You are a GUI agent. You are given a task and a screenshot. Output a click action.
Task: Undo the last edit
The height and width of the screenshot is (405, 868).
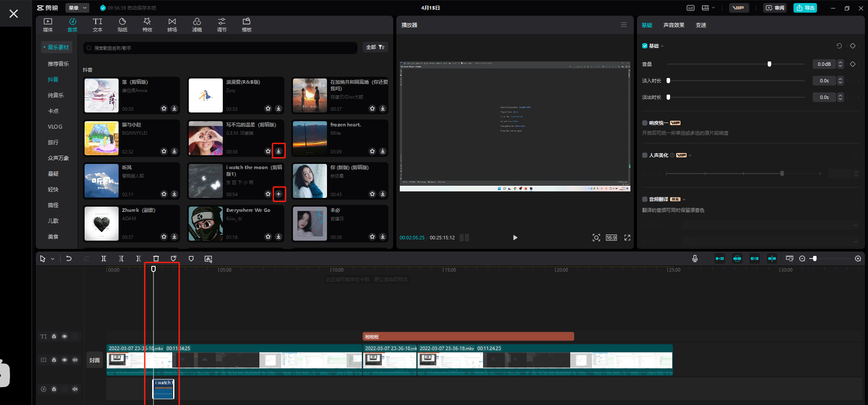[68, 259]
